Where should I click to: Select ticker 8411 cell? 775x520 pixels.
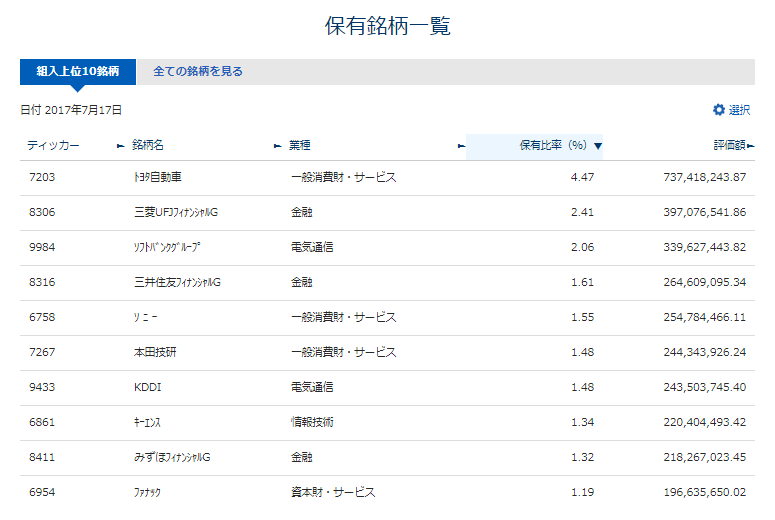(x=42, y=457)
